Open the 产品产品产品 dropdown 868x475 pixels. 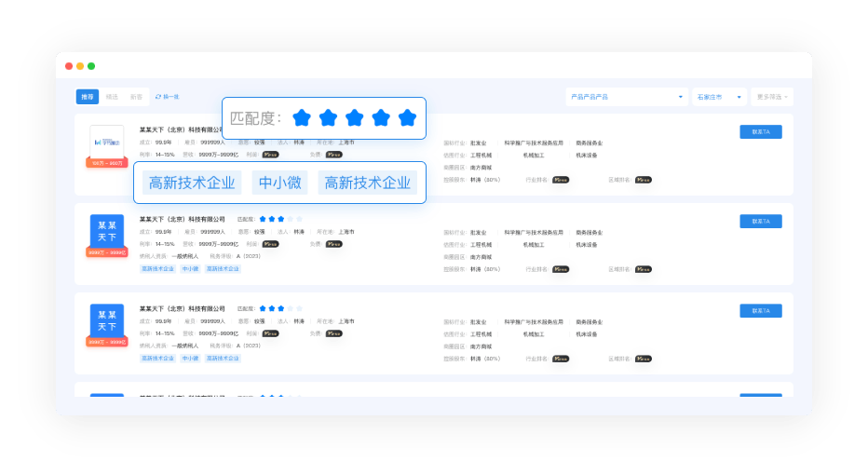pyautogui.click(x=627, y=97)
